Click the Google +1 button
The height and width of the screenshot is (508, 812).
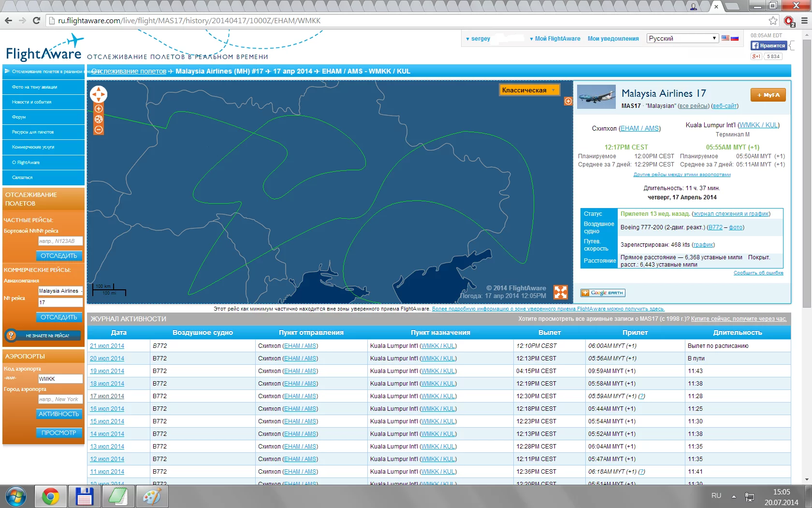[756, 56]
